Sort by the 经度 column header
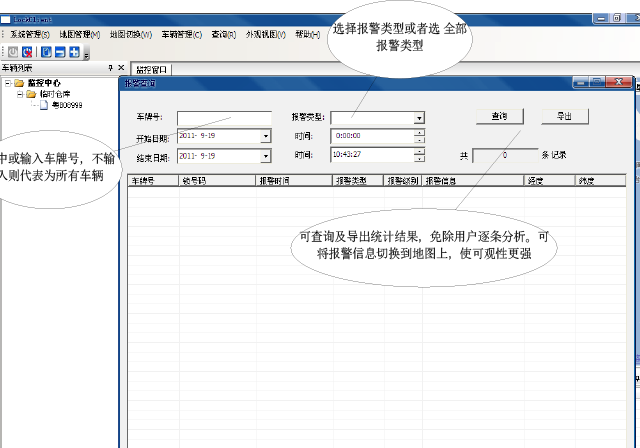The width and height of the screenshot is (640, 448). click(549, 181)
